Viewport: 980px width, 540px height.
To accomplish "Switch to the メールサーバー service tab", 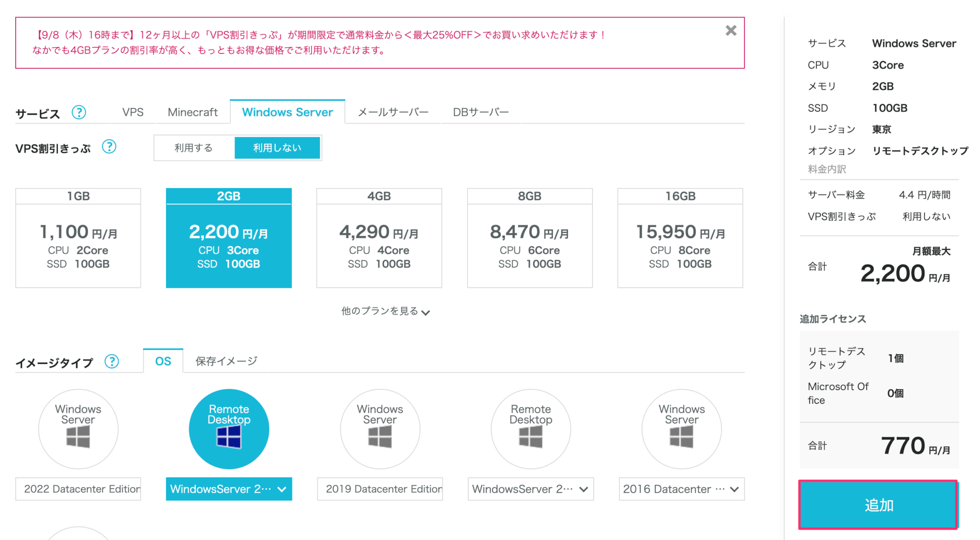I will pyautogui.click(x=393, y=112).
